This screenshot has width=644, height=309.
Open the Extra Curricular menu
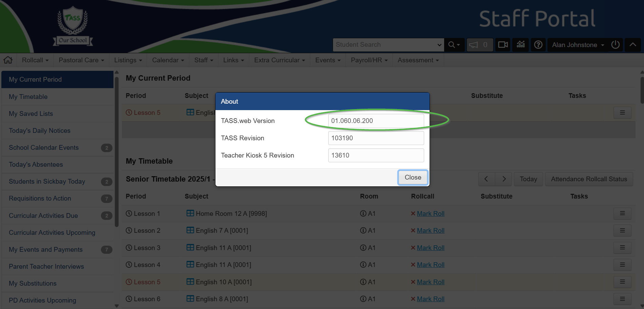pos(279,60)
